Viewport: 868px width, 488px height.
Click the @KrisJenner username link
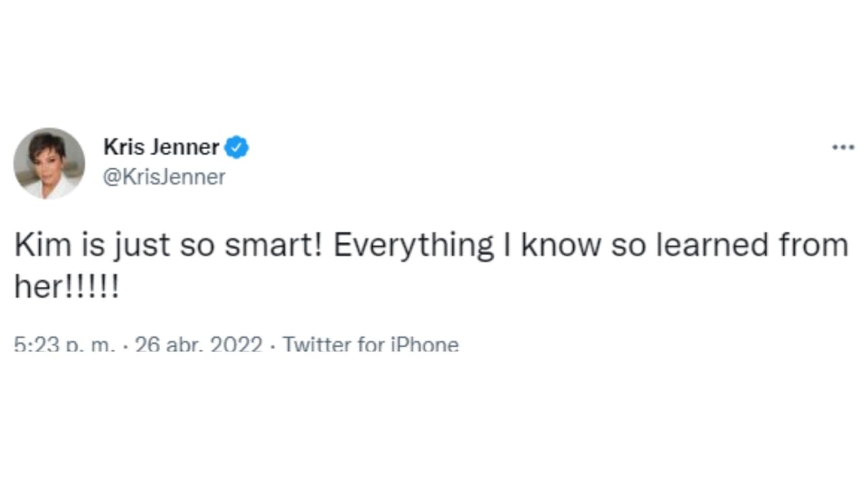click(x=164, y=177)
